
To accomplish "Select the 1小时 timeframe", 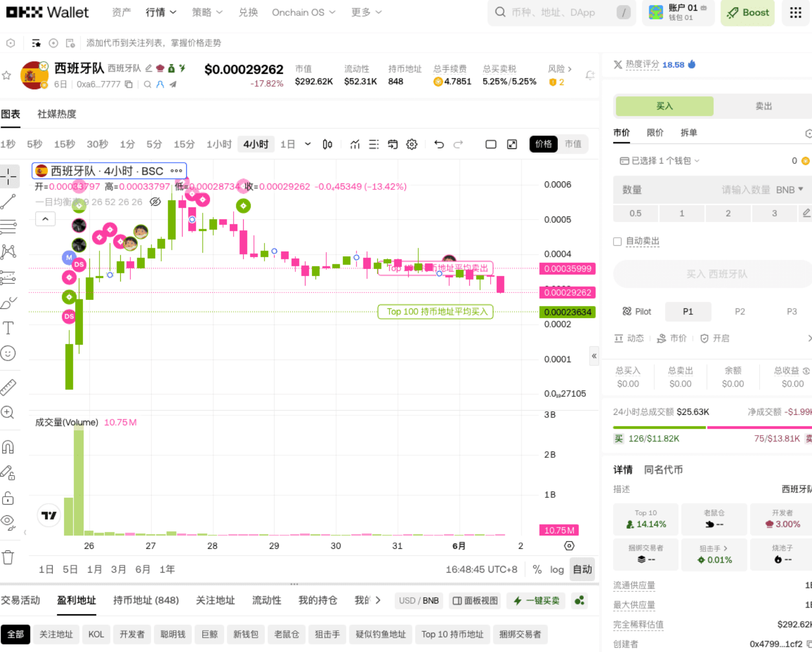I will tap(219, 144).
